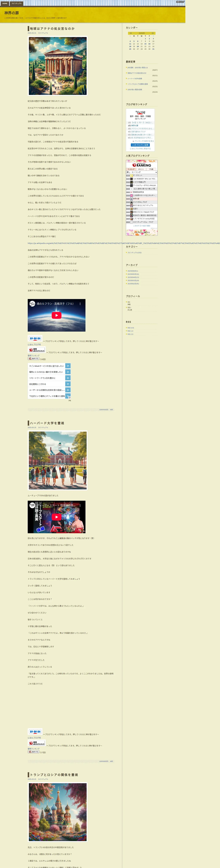The width and height of the screenshot is (220, 868).
Task: Go to previous month 04 in calendar
Action: pos(131,33)
